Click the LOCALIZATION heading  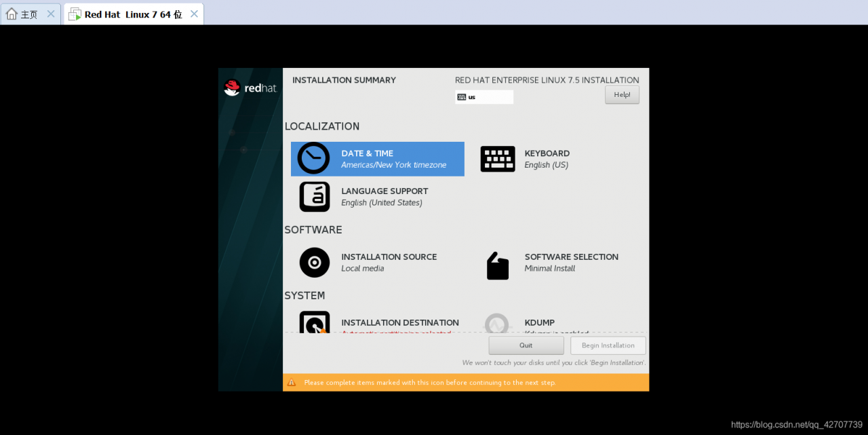(322, 126)
